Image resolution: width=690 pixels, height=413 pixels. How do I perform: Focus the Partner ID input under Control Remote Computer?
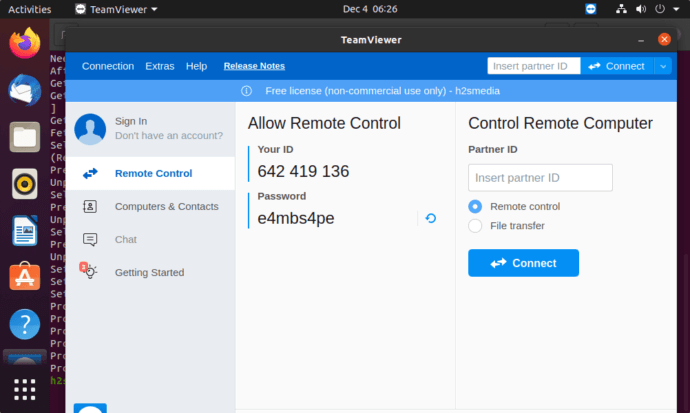tap(540, 178)
